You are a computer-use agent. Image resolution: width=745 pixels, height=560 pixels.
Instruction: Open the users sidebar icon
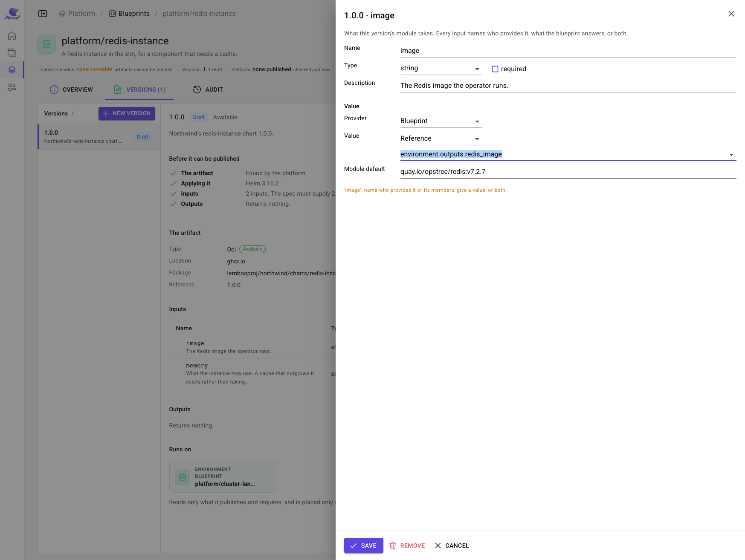(x=12, y=87)
